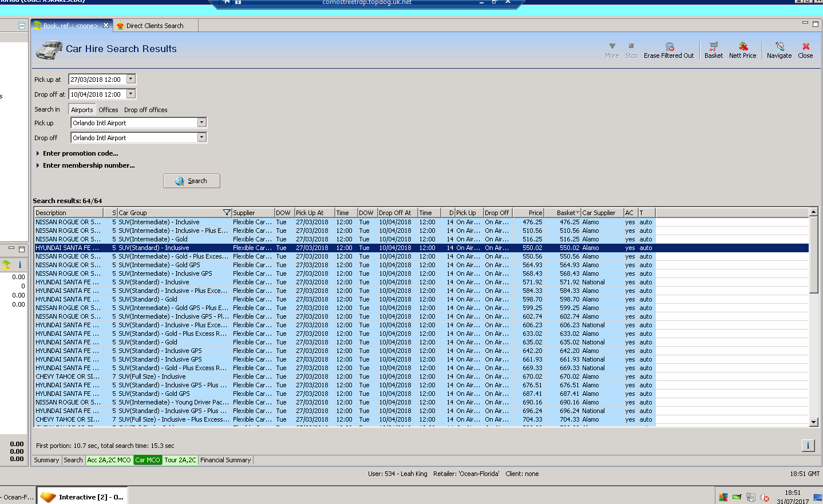The width and height of the screenshot is (823, 504).
Task: Open the Financial Summary tab
Action: pos(225,460)
